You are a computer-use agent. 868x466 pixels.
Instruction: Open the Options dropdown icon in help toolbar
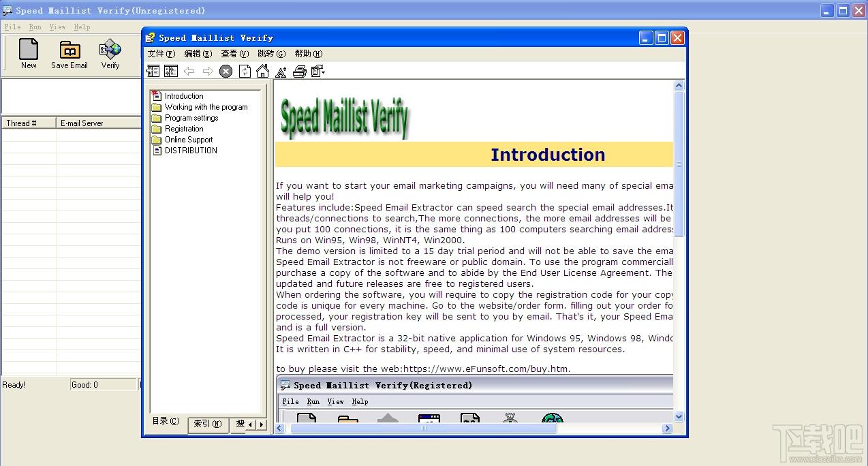[x=318, y=71]
